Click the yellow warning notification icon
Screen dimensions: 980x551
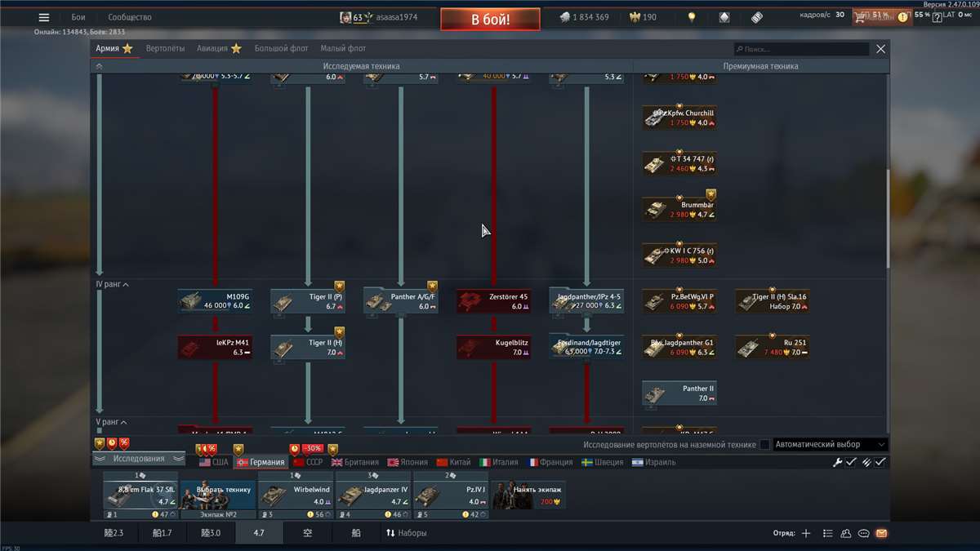tap(903, 16)
